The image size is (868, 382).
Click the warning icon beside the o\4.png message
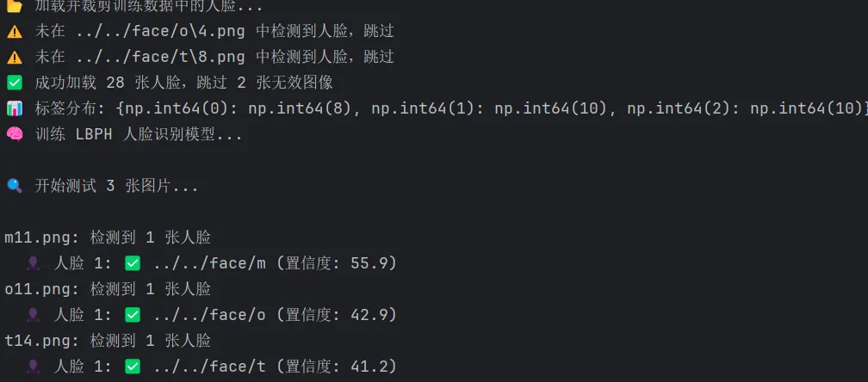coord(15,32)
